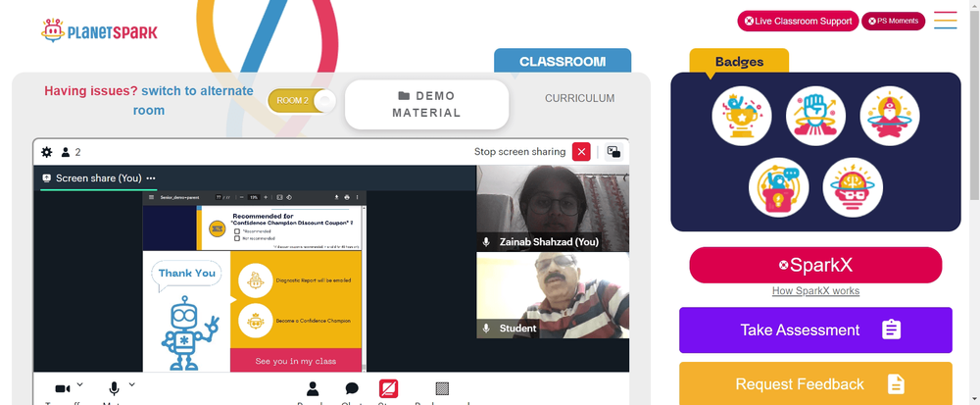Expand camera device options chevron
Viewport: 980px width, 405px height.
pos(79,384)
